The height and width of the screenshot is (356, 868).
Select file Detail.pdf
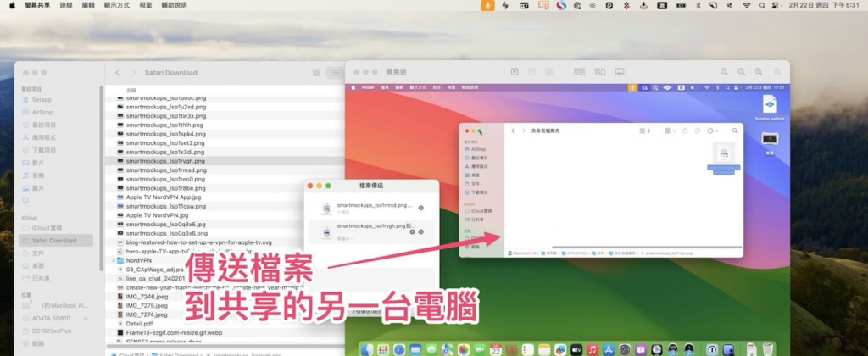(138, 323)
